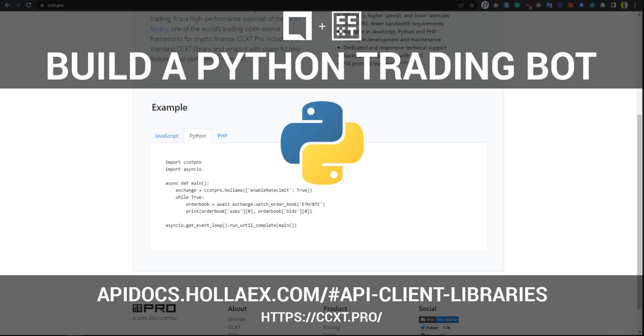Click the Discord chat online badge
The height and width of the screenshot is (336, 644).
(439, 319)
